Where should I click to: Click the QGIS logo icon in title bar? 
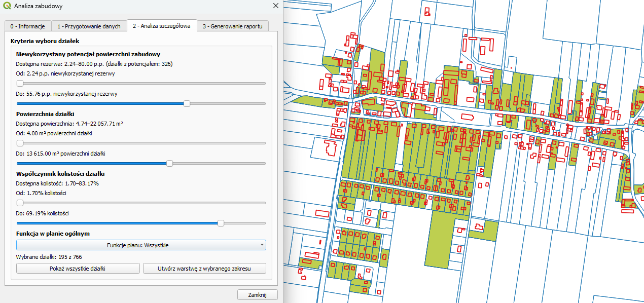point(7,6)
